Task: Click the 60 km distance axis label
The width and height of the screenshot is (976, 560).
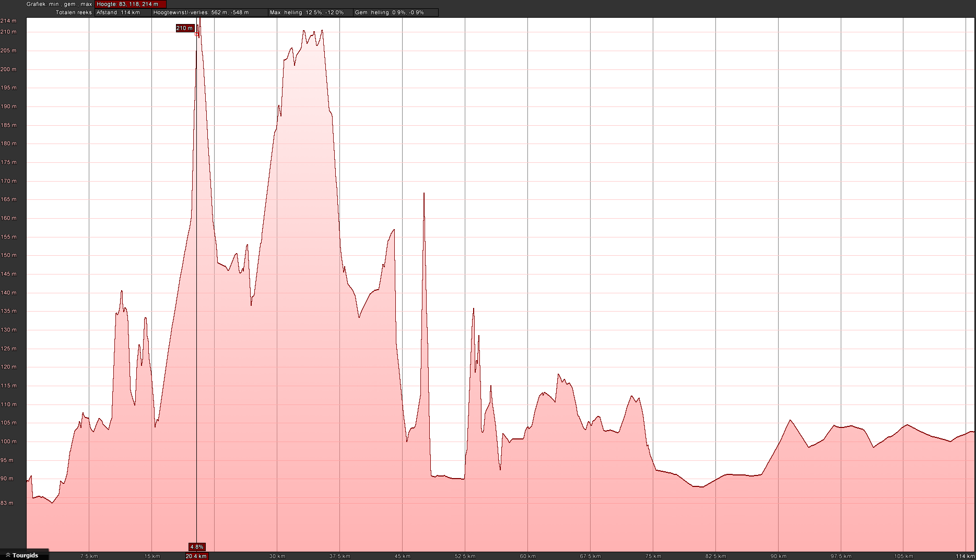Action: [x=528, y=556]
